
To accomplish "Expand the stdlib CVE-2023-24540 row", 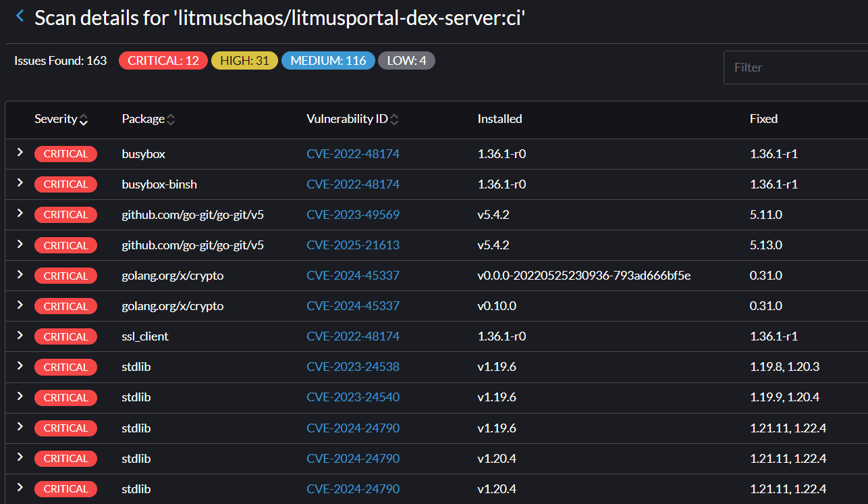I will pyautogui.click(x=20, y=397).
